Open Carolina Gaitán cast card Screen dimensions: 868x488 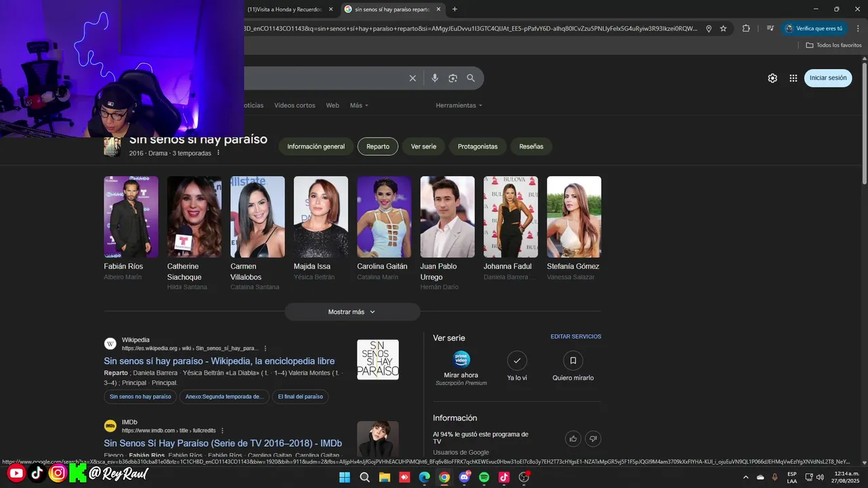coord(384,228)
